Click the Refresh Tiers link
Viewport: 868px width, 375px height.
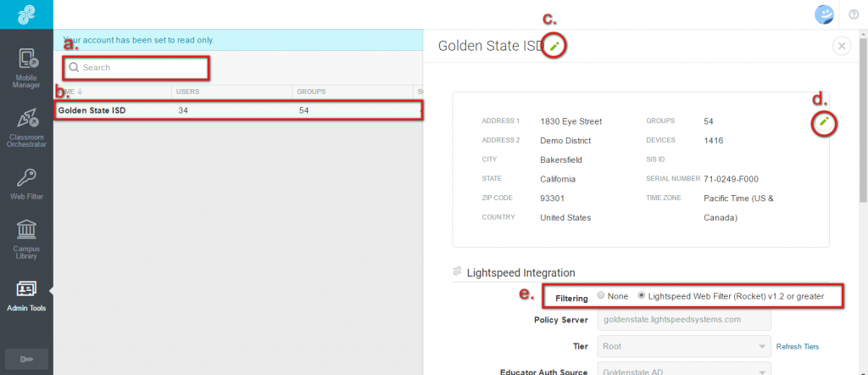coord(797,347)
